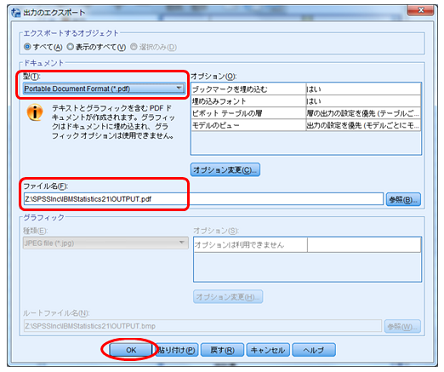Select the すべて(A) radio button
The width and height of the screenshot is (444, 372).
(27, 47)
